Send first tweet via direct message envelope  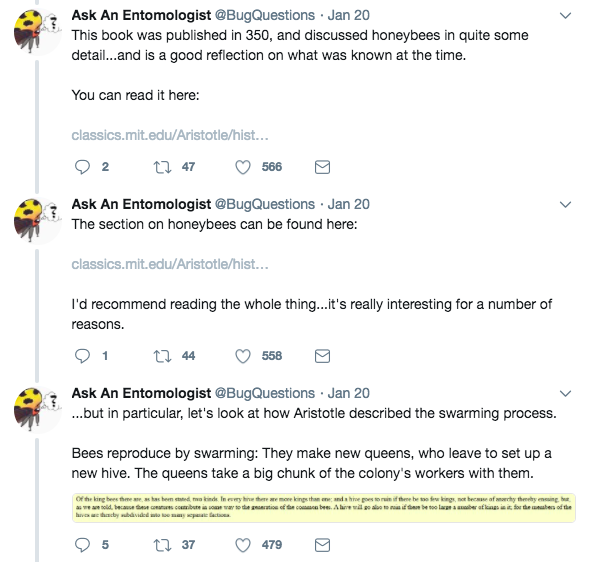point(322,166)
